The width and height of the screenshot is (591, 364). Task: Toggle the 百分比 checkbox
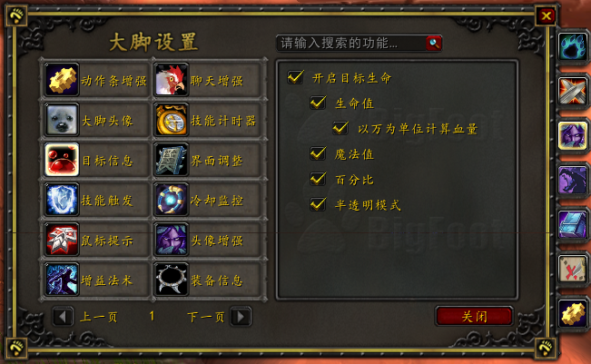[x=318, y=179]
